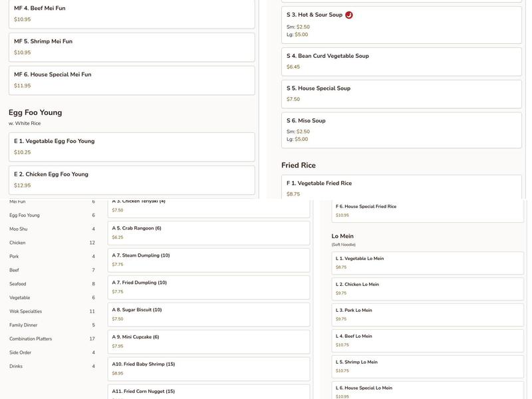Choose E 1. Vegetable Egg Foo Young
532x399 pixels.
[132, 146]
